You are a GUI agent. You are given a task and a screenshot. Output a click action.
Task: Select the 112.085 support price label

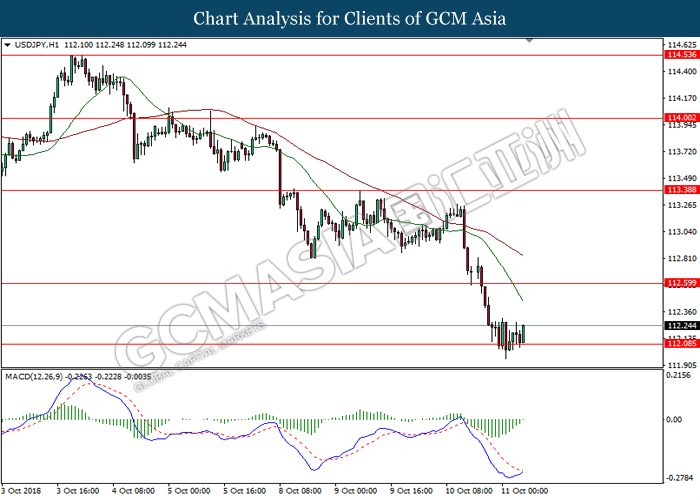[681, 343]
